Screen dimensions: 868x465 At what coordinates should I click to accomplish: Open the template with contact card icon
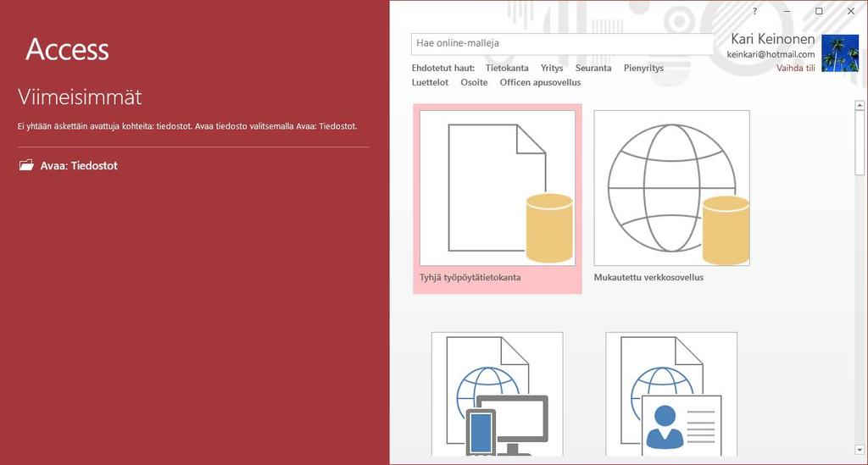pos(671,394)
